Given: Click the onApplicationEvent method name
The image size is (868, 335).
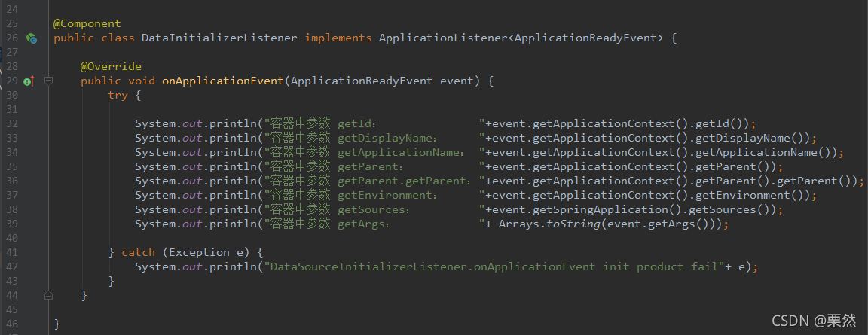Looking at the screenshot, I should (223, 81).
